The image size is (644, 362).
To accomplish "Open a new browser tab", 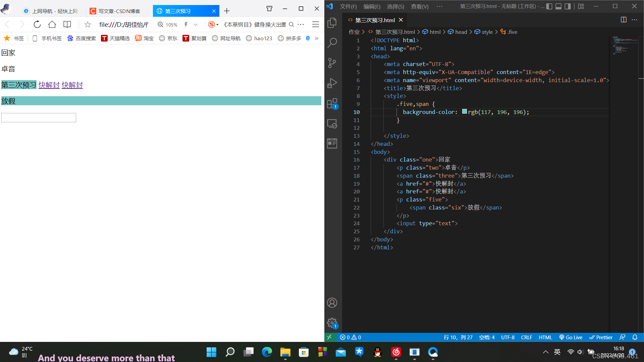I will pyautogui.click(x=227, y=11).
